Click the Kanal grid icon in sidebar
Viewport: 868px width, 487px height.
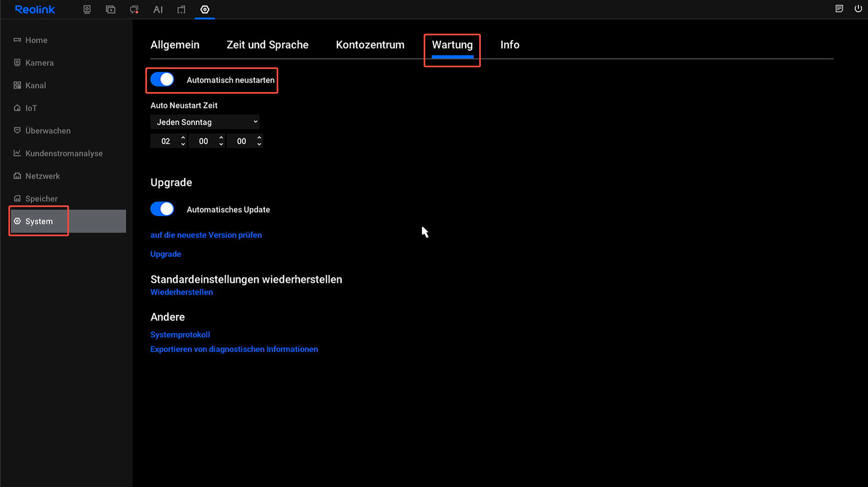tap(17, 85)
